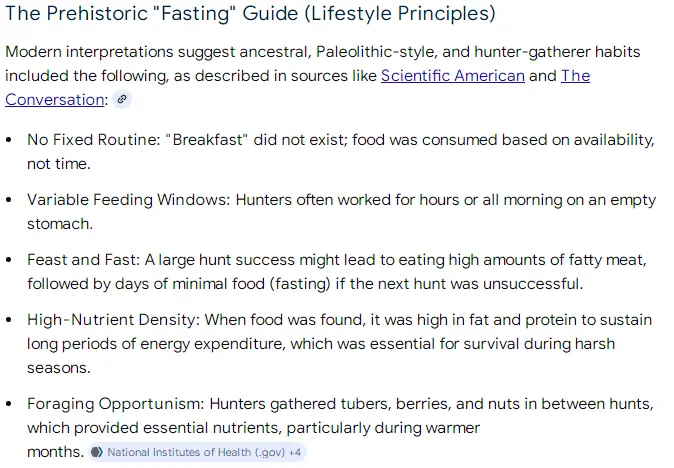
Task: Click the "High-Nutrient Density" bullet label
Action: (113, 320)
